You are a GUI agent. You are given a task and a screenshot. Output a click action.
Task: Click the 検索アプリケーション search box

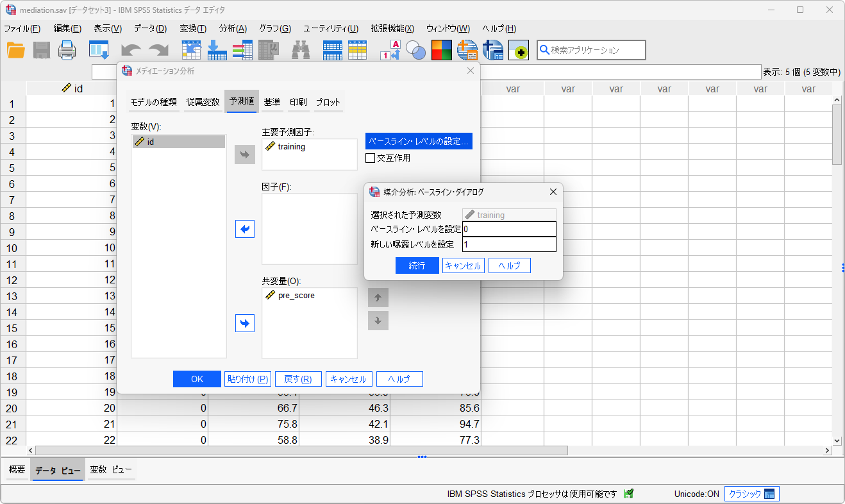(x=591, y=50)
